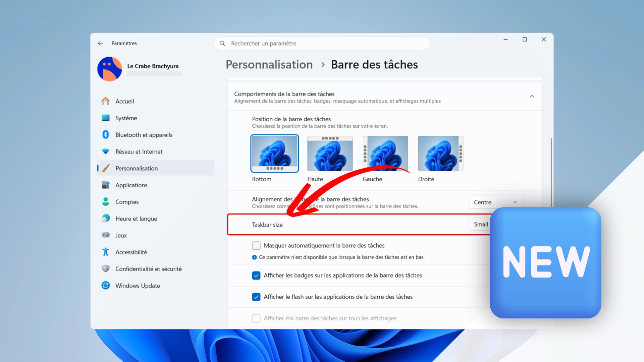Open Windows Update section
The image size is (644, 362).
[x=156, y=285]
